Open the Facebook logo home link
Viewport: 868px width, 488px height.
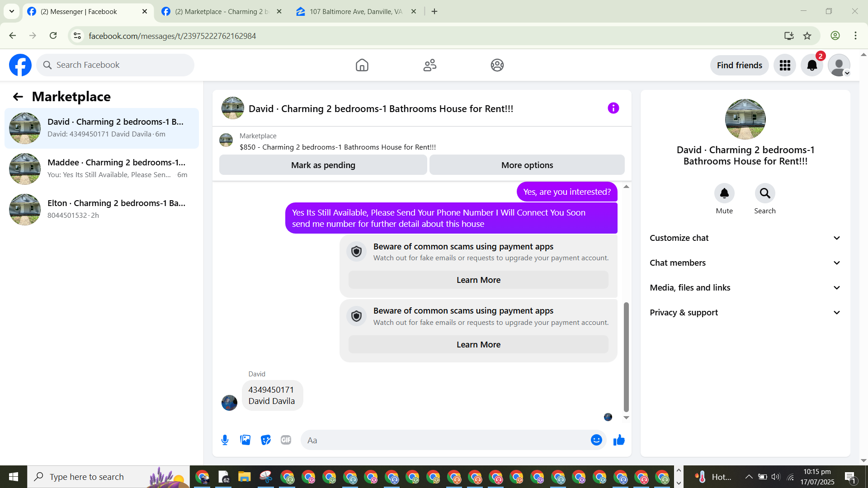(x=20, y=65)
